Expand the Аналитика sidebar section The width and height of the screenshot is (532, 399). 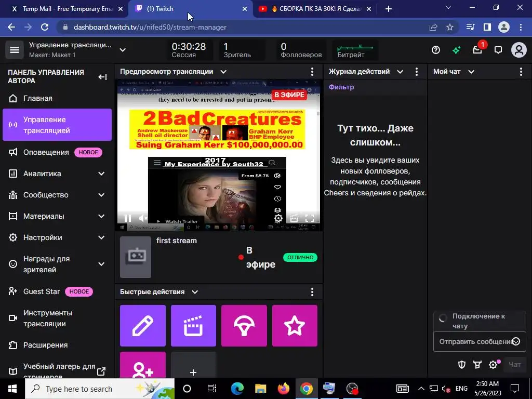tap(101, 174)
